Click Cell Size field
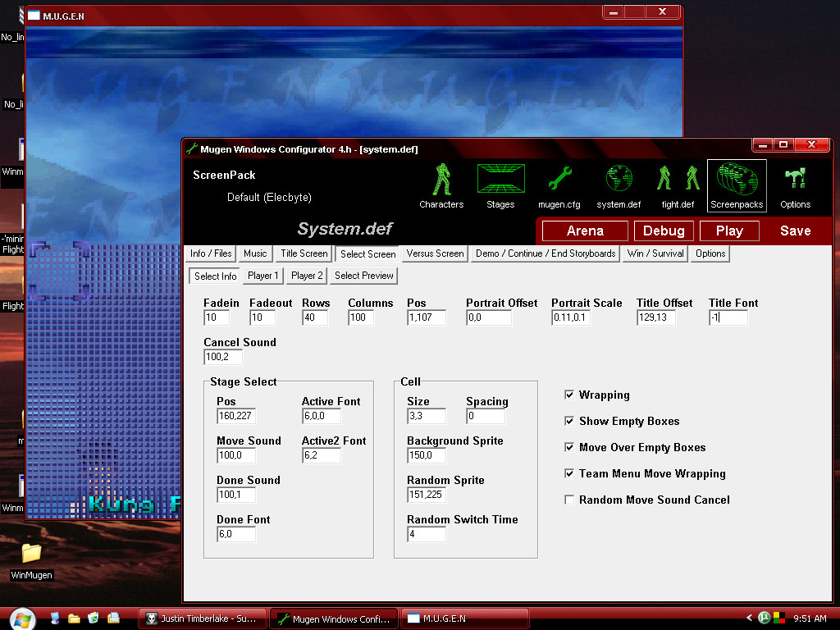Image resolution: width=840 pixels, height=630 pixels. (427, 416)
